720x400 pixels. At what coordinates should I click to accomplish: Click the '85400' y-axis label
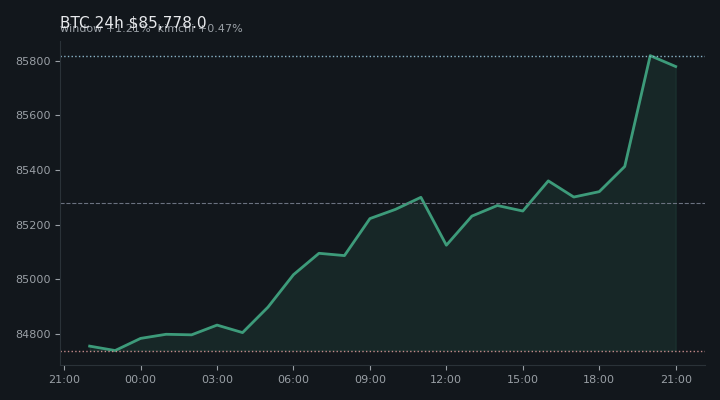[x=33, y=170]
